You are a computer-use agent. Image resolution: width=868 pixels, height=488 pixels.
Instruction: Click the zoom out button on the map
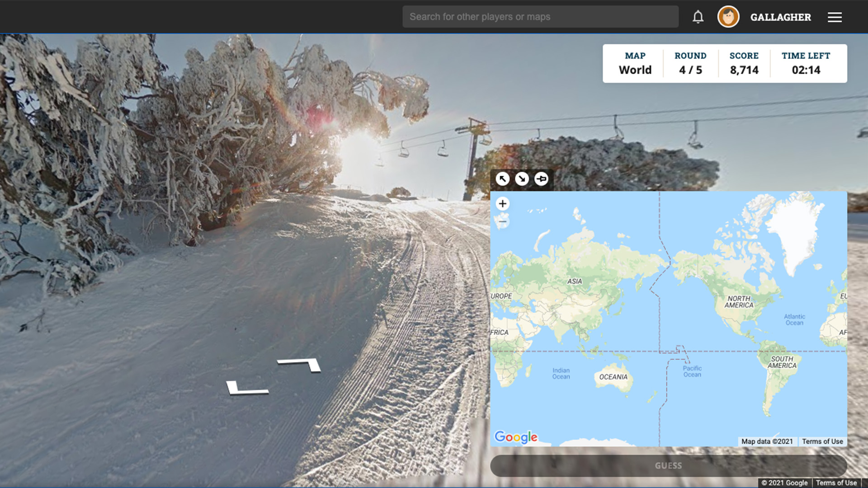[x=503, y=222]
